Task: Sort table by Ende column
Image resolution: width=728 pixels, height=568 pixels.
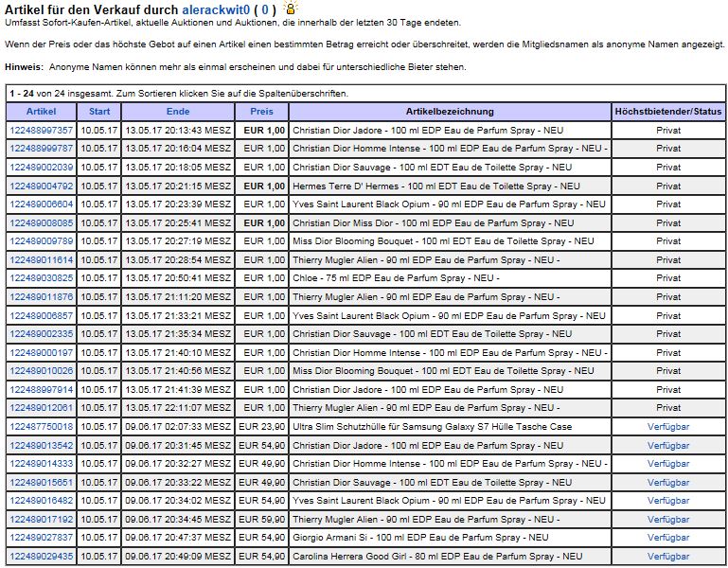Action: click(178, 112)
